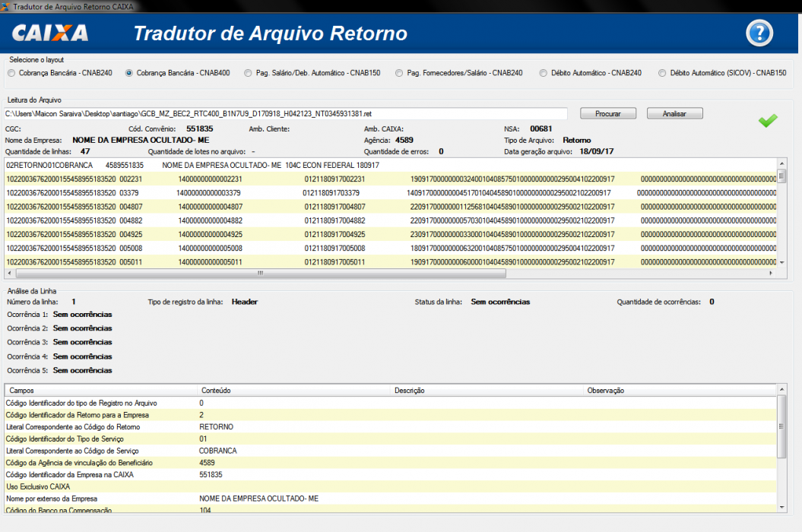Click the Uso Exclusivo CAIXA row
Viewport: 802px width, 532px height.
(391, 486)
